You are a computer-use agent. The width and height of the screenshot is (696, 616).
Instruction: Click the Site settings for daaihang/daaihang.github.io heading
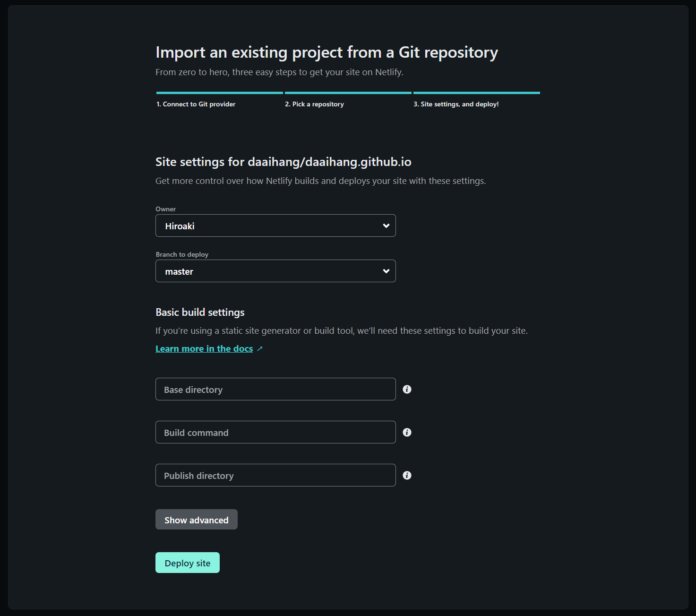click(x=284, y=162)
